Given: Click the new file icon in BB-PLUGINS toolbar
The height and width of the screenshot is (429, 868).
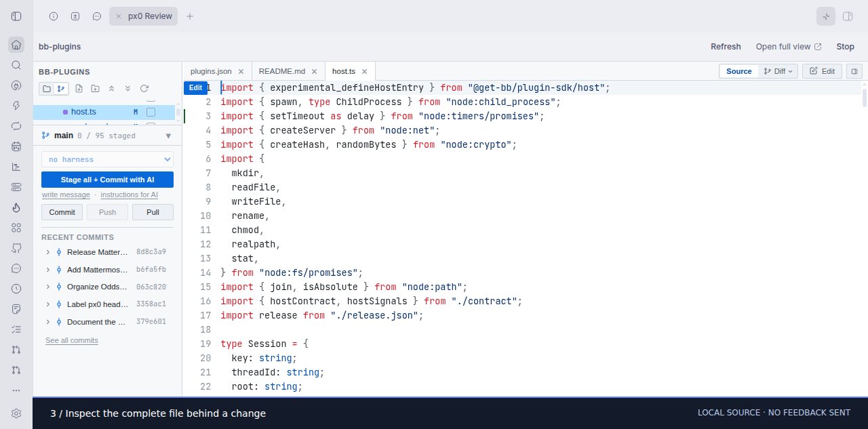Looking at the screenshot, I should click(x=79, y=89).
